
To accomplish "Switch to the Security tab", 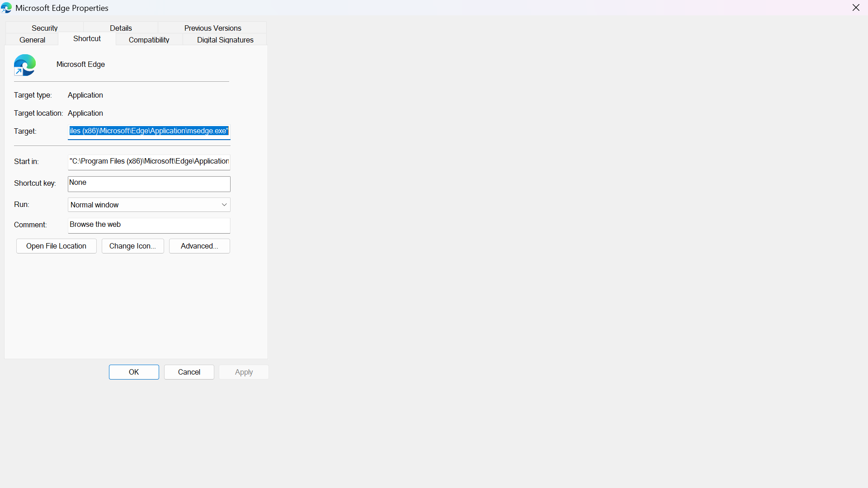I will pyautogui.click(x=44, y=28).
